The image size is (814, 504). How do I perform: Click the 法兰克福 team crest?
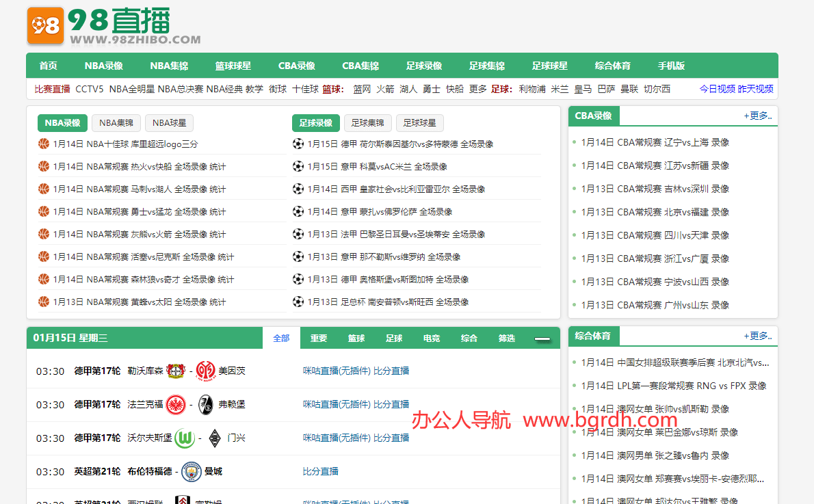(x=176, y=404)
